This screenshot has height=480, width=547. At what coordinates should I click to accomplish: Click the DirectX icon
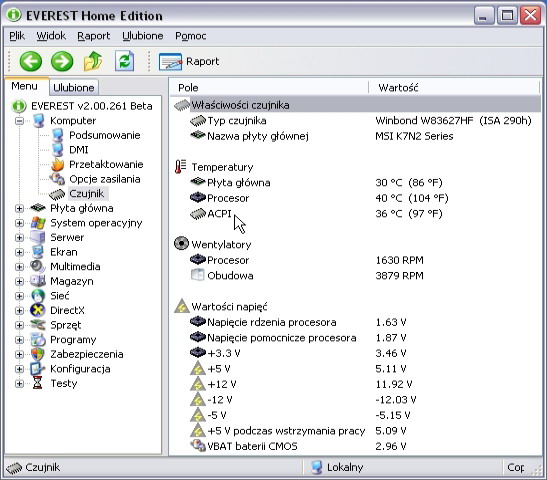pos(38,310)
